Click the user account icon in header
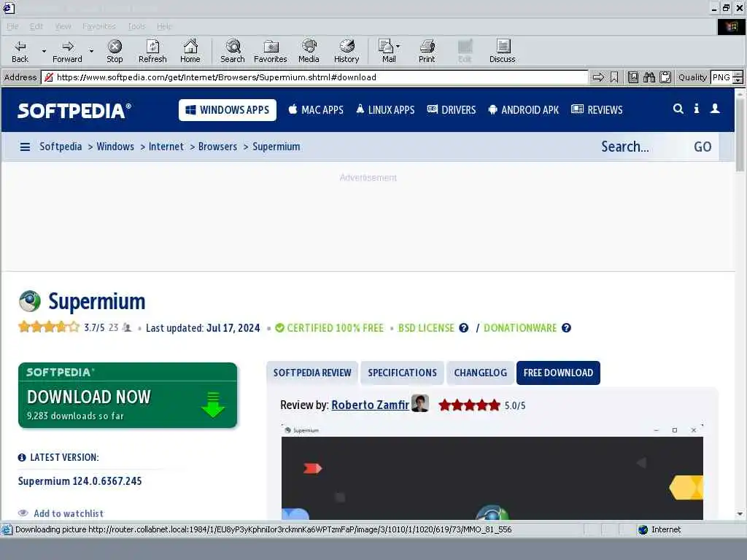This screenshot has width=747, height=560. click(x=715, y=109)
